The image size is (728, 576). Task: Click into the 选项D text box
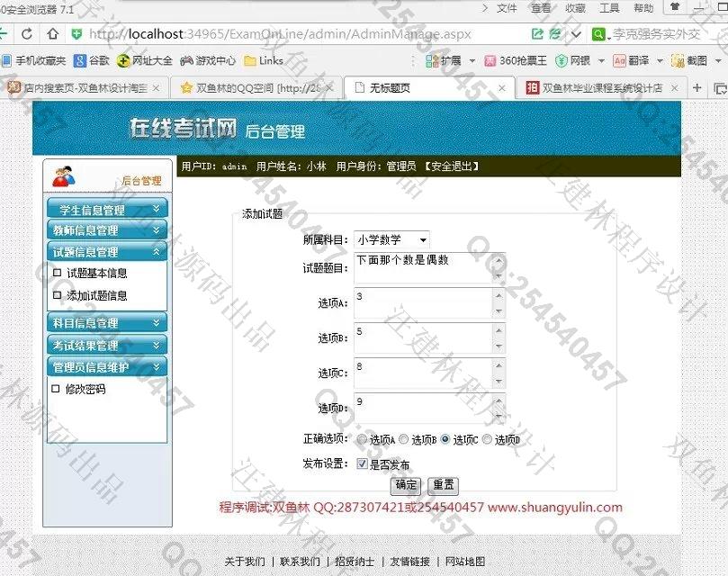pos(429,409)
